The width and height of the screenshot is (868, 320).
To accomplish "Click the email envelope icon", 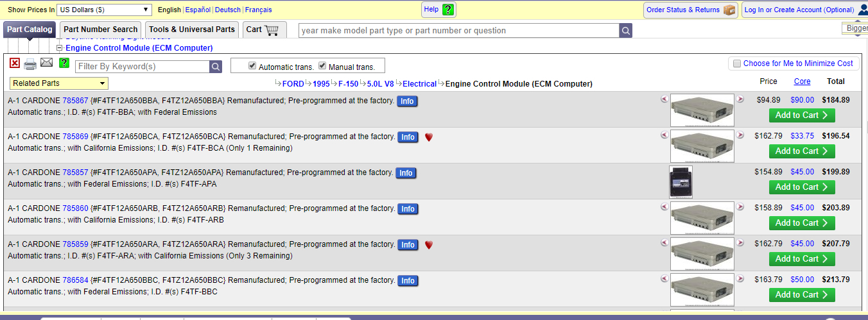I will pos(46,62).
